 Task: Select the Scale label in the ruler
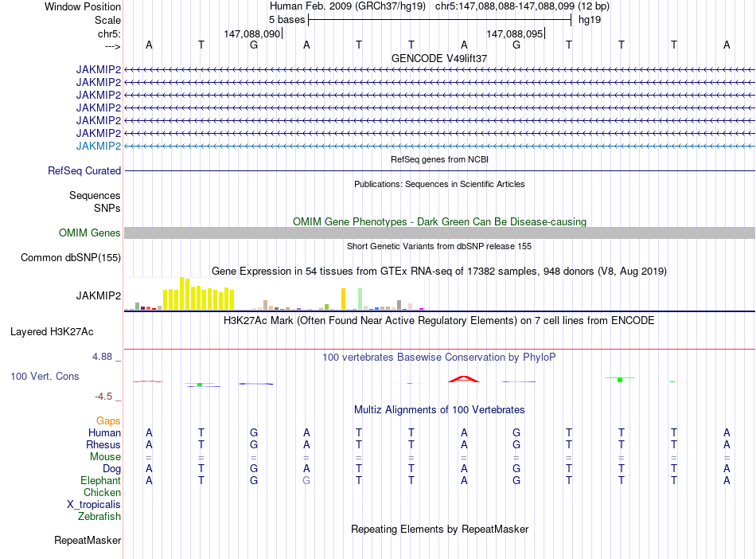click(x=107, y=20)
